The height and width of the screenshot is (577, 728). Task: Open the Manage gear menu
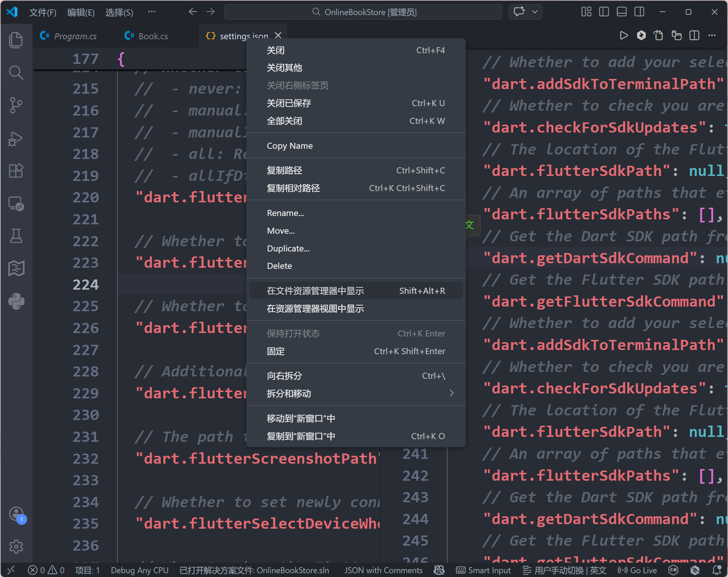16,546
